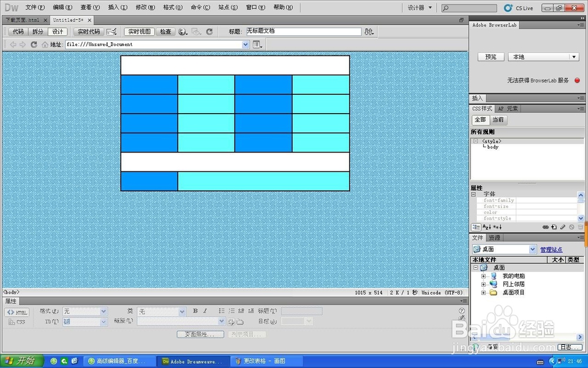Open the preview in browser globe icon
The width and height of the screenshot is (588, 368).
[x=183, y=32]
